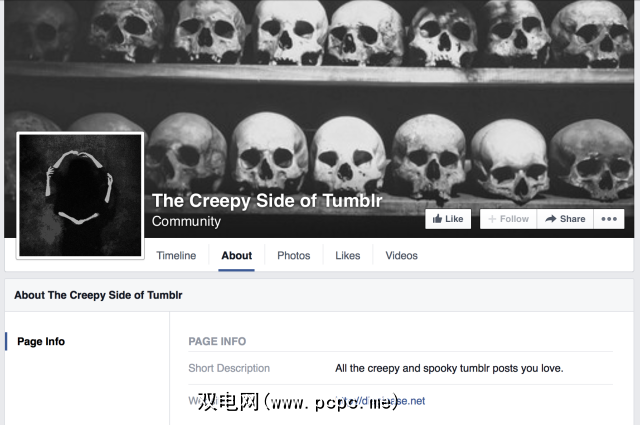The height and width of the screenshot is (425, 640).
Task: Click the Community category label
Action: 186,221
